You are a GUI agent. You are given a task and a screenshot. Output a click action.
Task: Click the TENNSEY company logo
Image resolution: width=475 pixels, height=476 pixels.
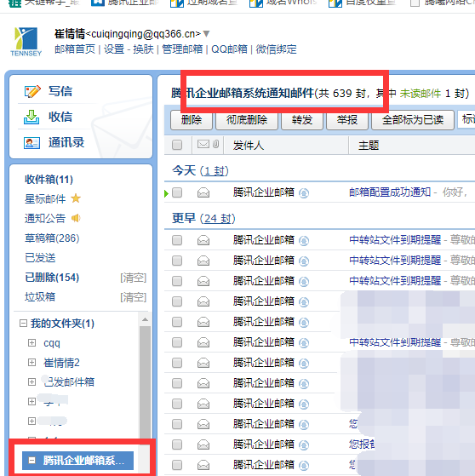[x=26, y=42]
